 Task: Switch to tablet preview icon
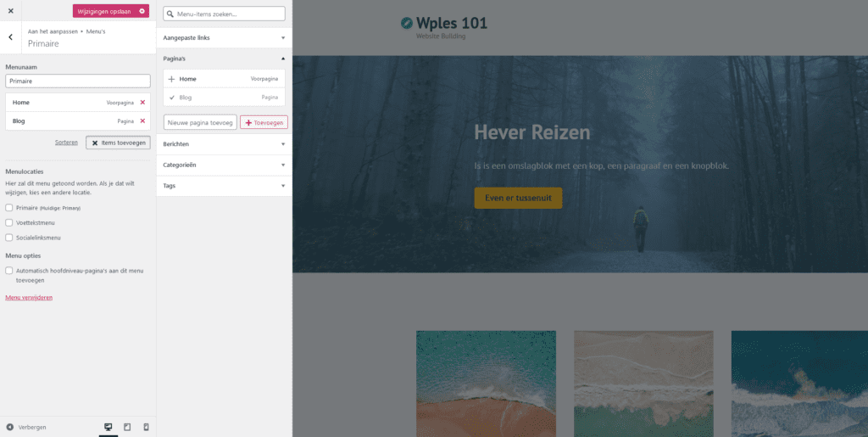[x=127, y=427]
